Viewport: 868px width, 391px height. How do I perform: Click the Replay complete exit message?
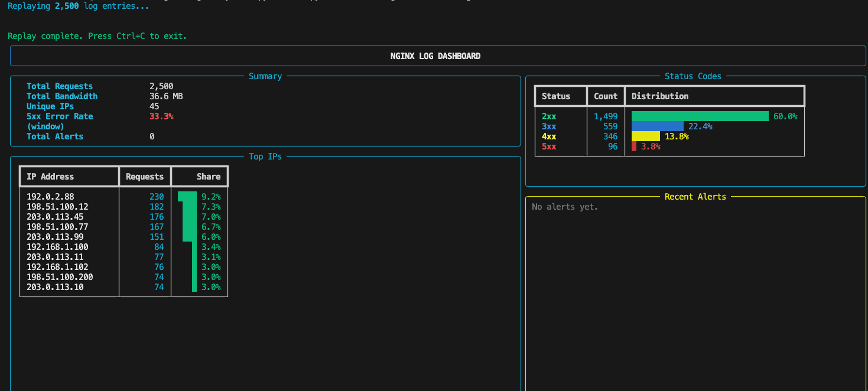click(96, 35)
